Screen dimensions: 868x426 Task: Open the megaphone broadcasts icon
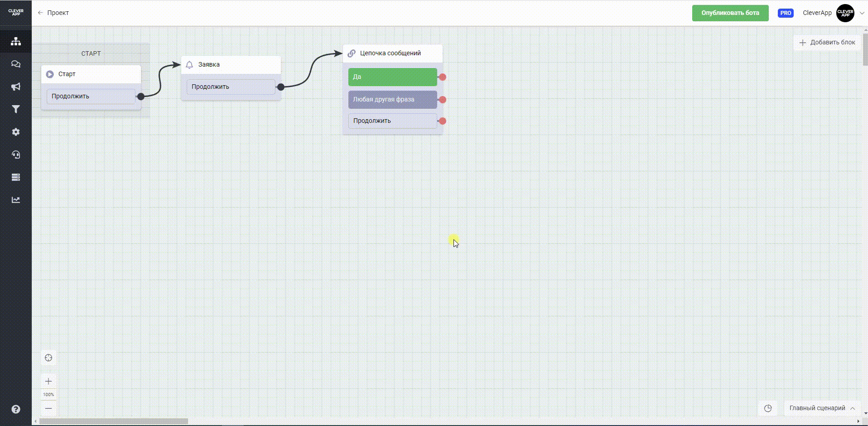(16, 87)
